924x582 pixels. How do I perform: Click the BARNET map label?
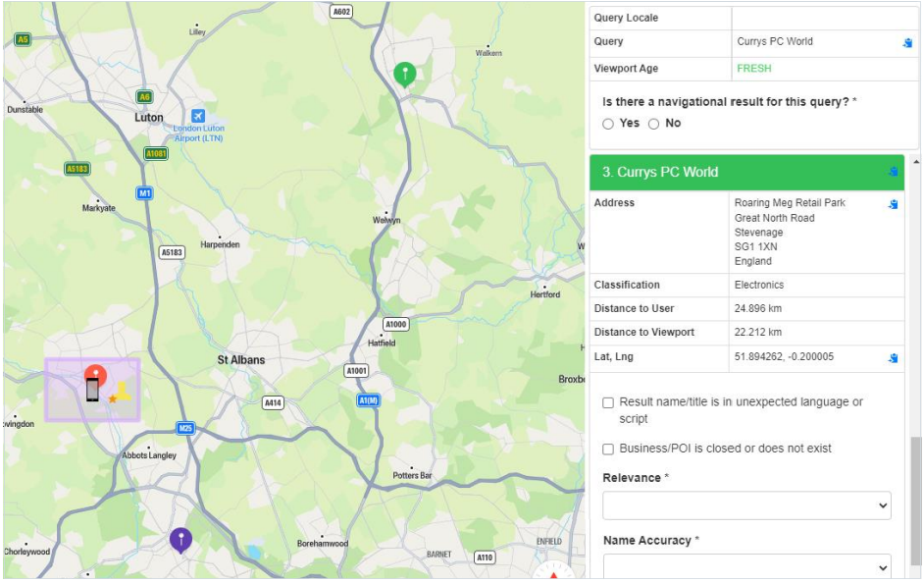tap(438, 555)
